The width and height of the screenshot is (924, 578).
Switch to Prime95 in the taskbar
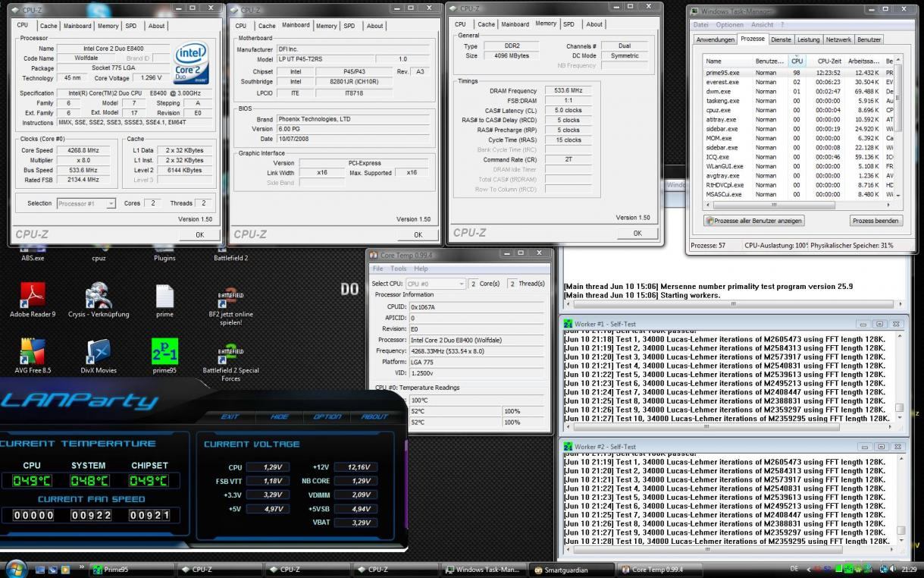point(130,569)
